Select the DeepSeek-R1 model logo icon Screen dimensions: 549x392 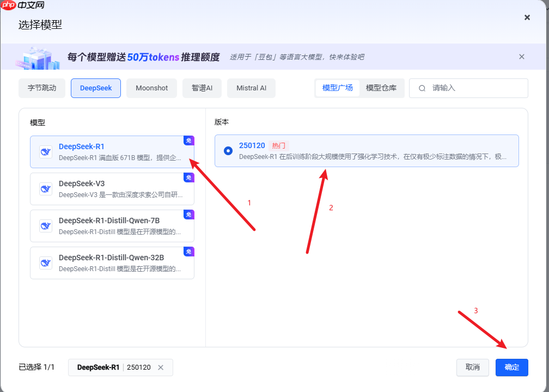pos(45,151)
